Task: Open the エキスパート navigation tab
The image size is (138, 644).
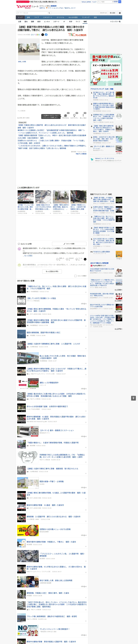Action: [x=48, y=17]
